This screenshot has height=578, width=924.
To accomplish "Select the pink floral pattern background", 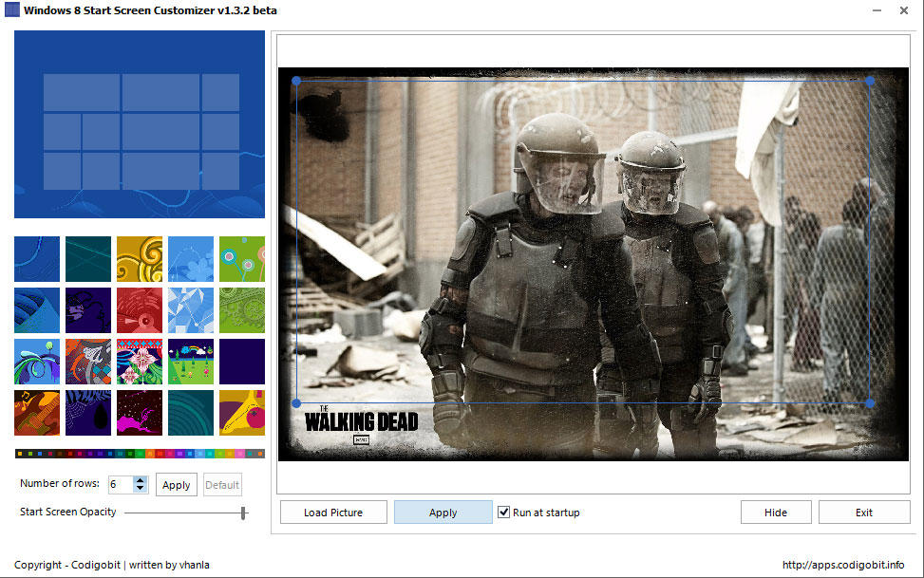I will 139,362.
